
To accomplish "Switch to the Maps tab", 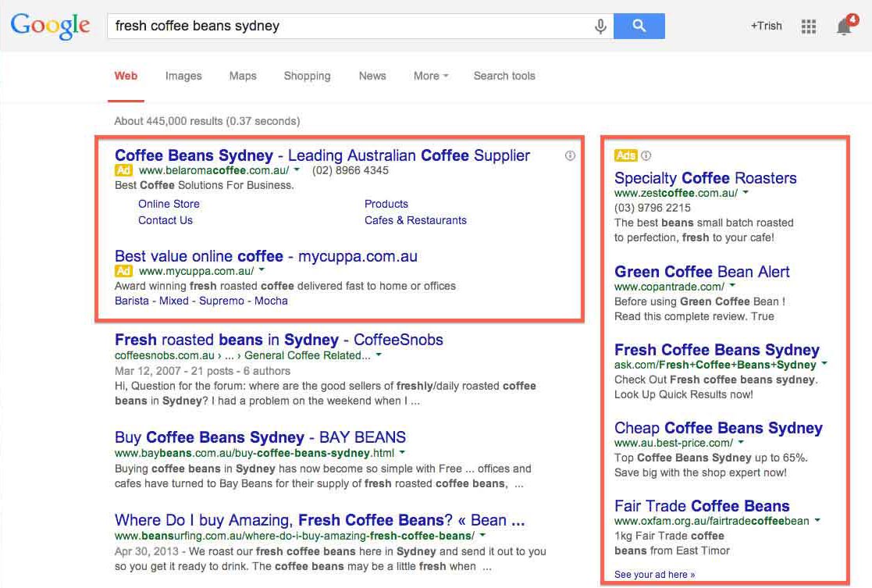I will pos(243,77).
